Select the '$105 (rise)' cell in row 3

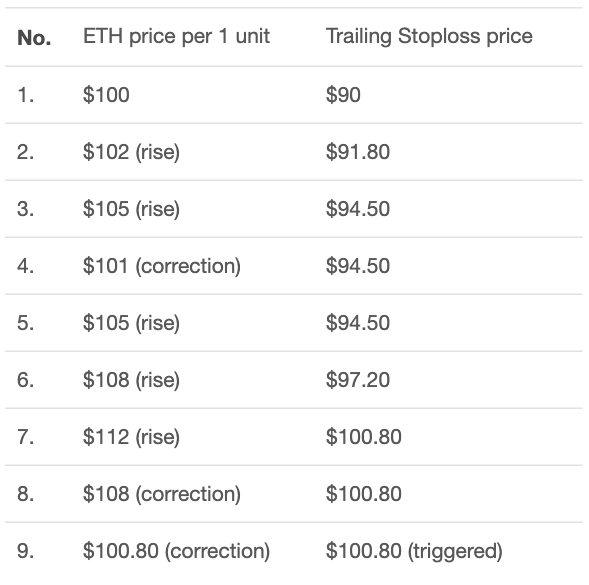[131, 209]
